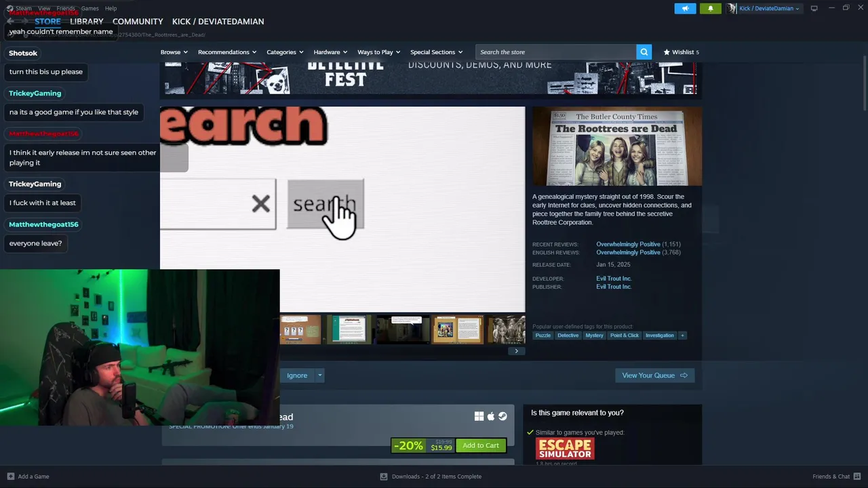Screen dimensions: 868x488
Task: Select the Detective tag
Action: pos(568,335)
